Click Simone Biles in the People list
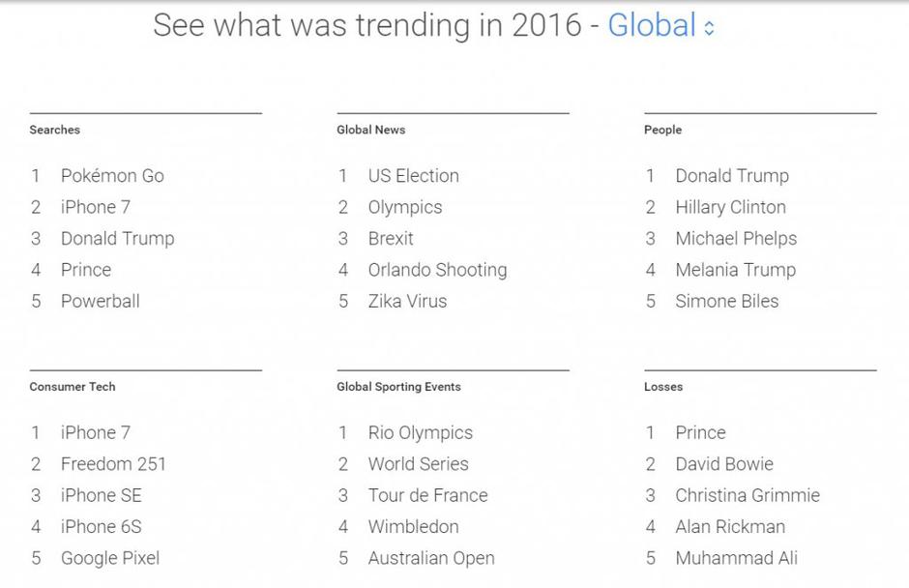Image resolution: width=909 pixels, height=588 pixels. tap(726, 301)
